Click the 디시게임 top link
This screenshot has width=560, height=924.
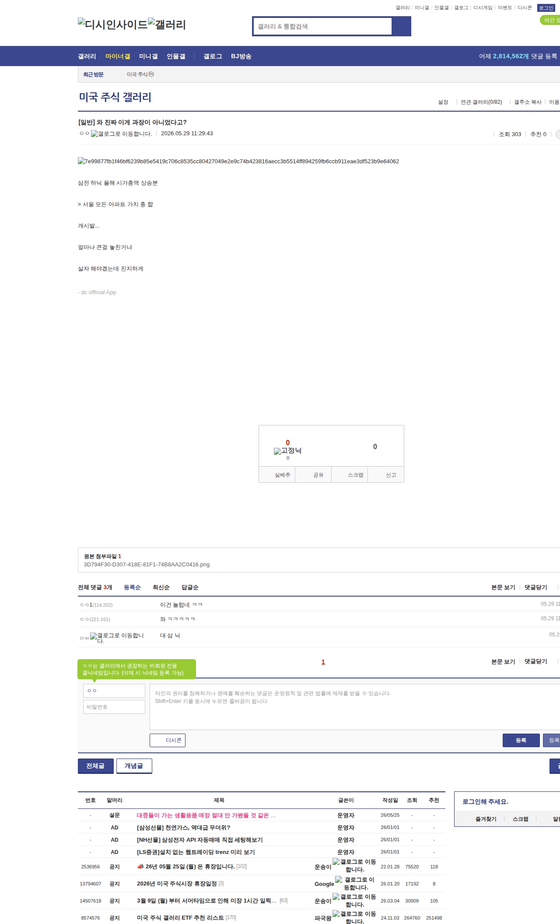coord(483,8)
